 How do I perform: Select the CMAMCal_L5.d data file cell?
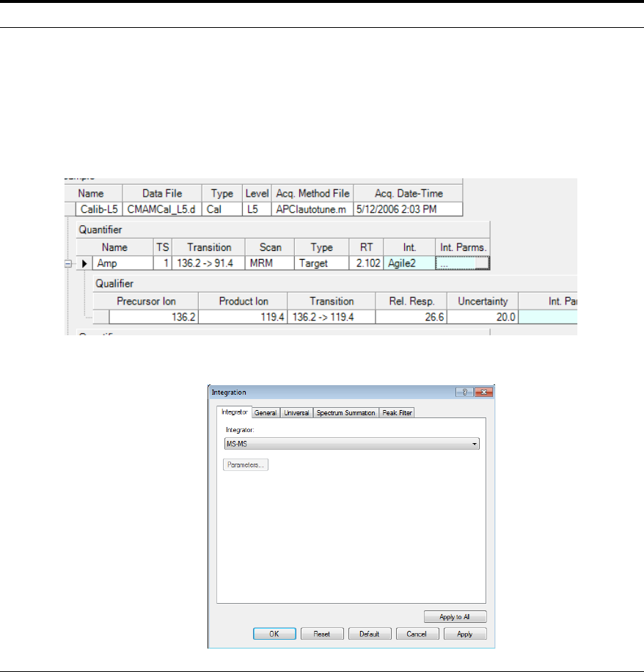pos(162,209)
